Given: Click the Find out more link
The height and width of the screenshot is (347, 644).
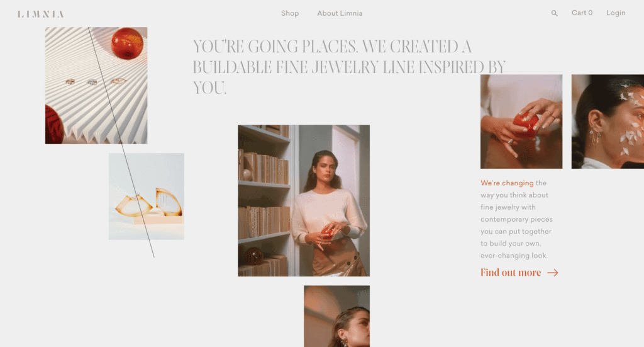Looking at the screenshot, I should (511, 273).
